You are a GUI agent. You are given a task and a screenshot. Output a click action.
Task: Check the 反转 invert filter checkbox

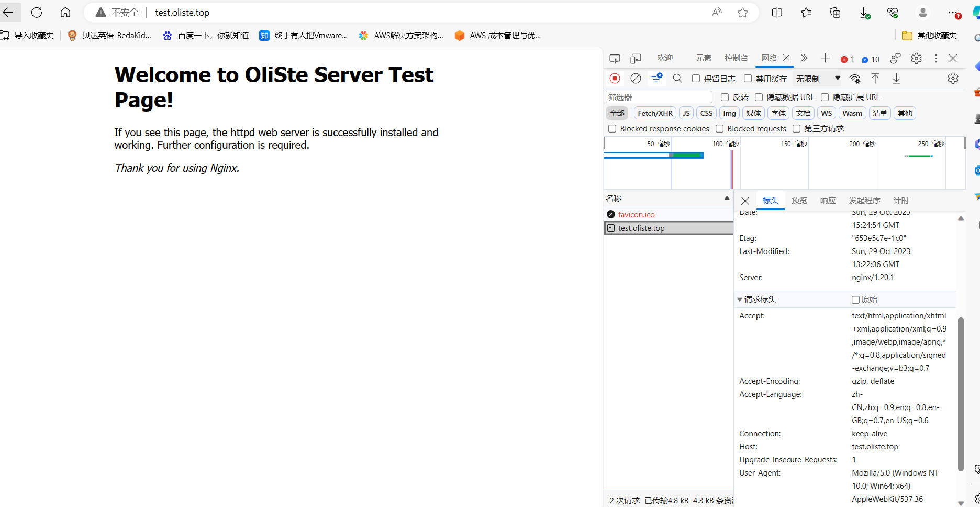(x=725, y=97)
